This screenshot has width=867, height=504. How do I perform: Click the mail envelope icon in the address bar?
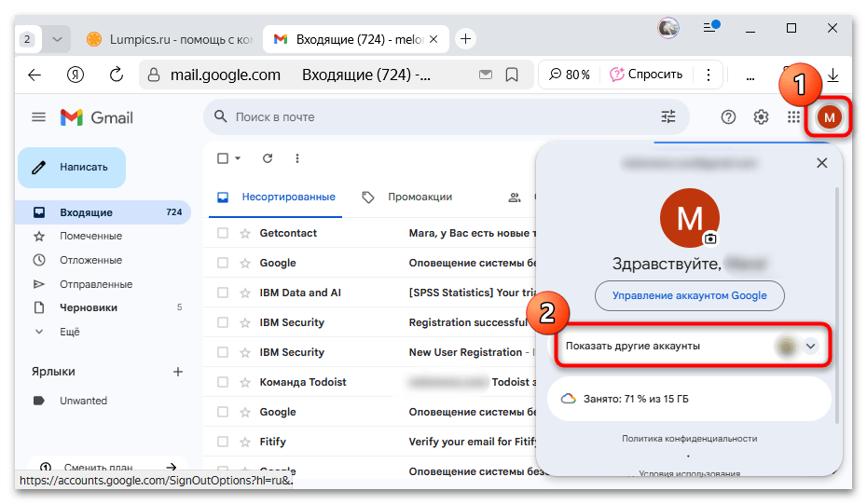(x=486, y=74)
